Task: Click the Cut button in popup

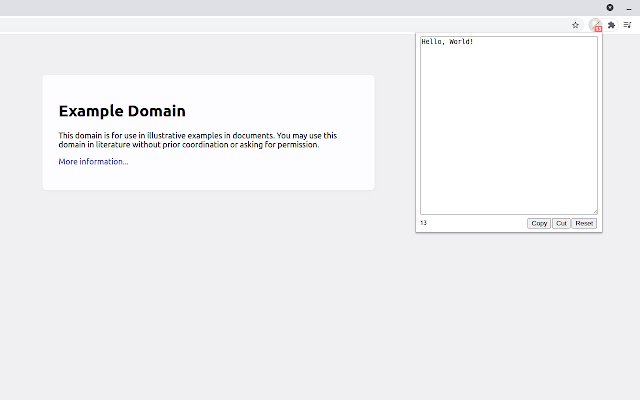Action: (x=561, y=223)
